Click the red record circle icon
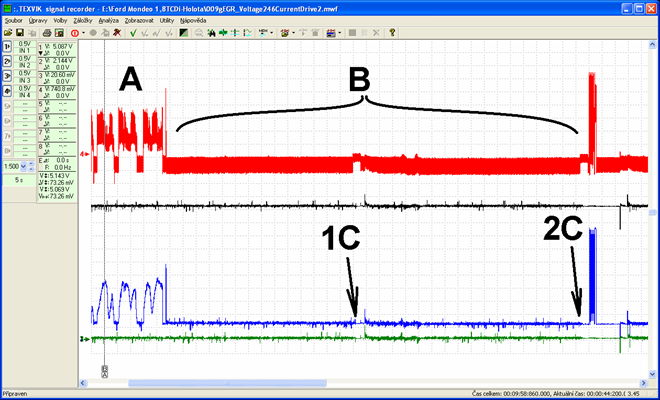 [75, 32]
